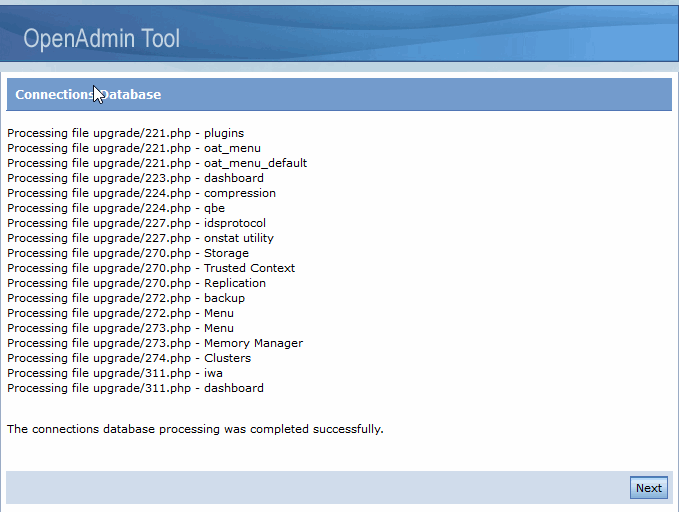Select the onstat utility log entry
The width and height of the screenshot is (679, 512).
tap(140, 238)
